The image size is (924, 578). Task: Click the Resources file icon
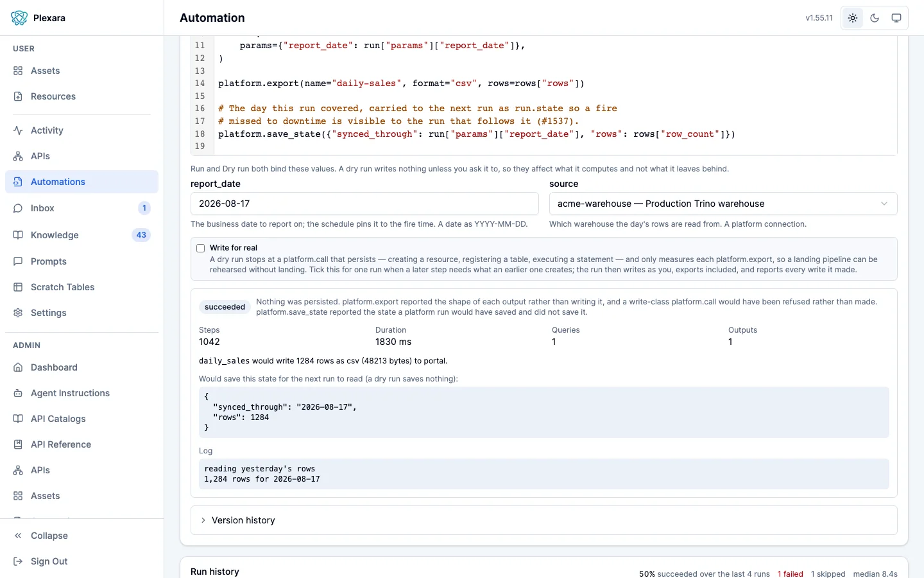pos(18,96)
